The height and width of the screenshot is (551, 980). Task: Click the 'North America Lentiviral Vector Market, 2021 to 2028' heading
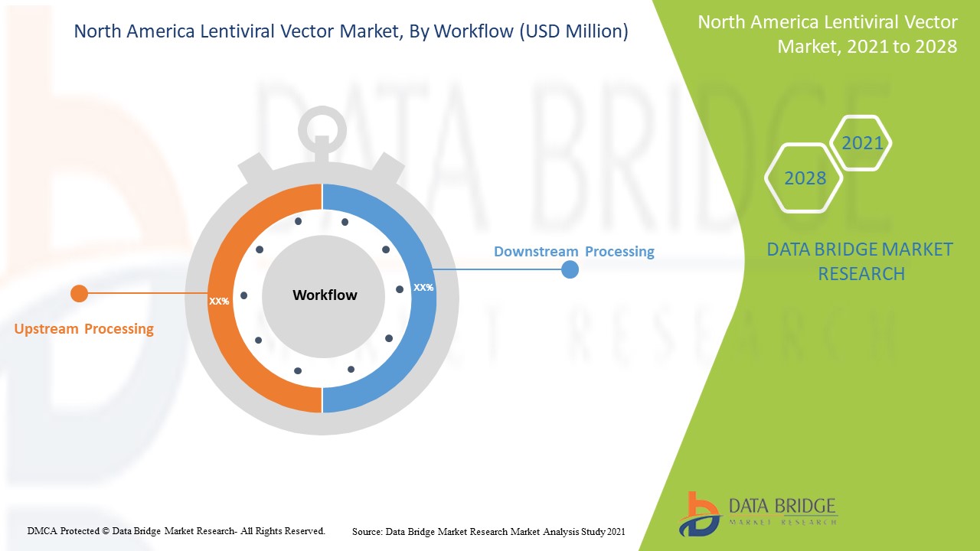pyautogui.click(x=827, y=34)
